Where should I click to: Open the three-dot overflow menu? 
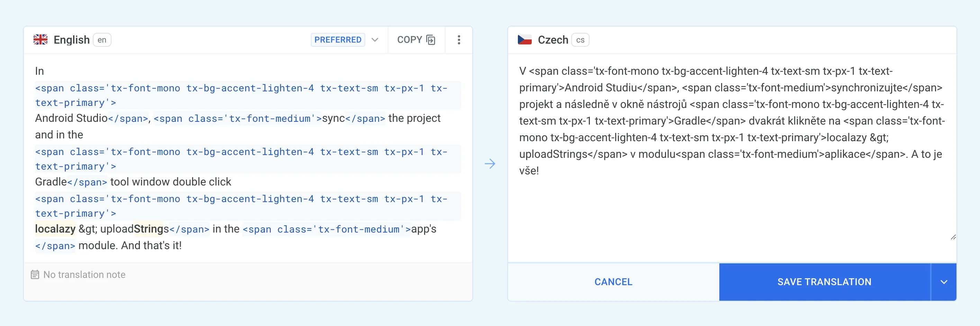point(459,39)
